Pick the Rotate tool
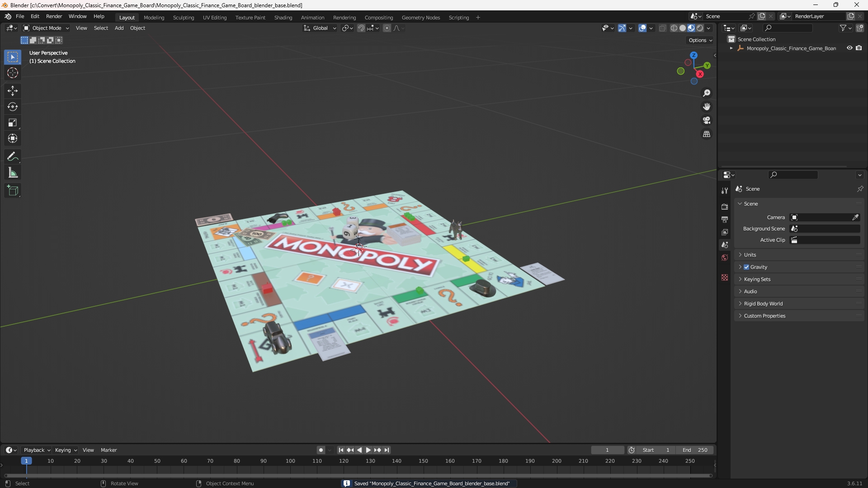 [13, 107]
